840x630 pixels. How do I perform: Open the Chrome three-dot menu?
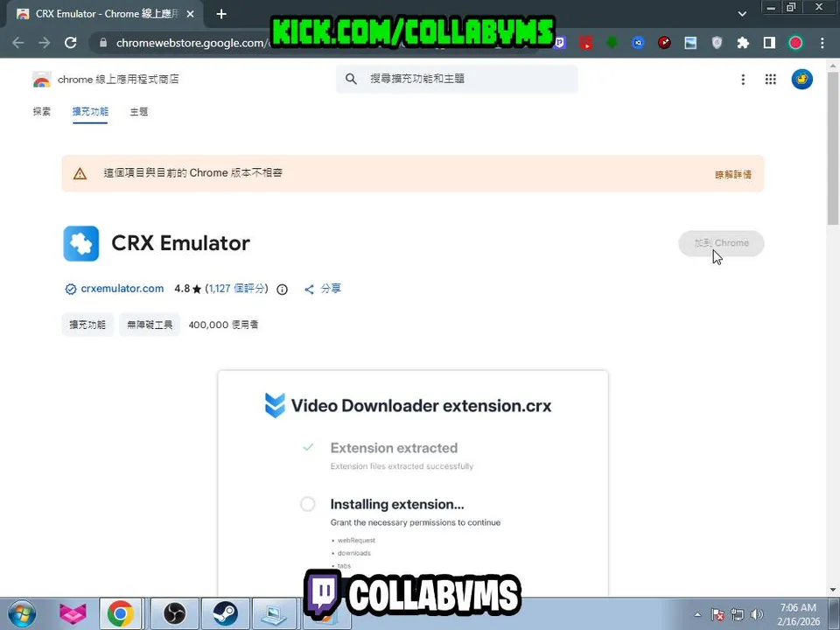click(x=822, y=43)
